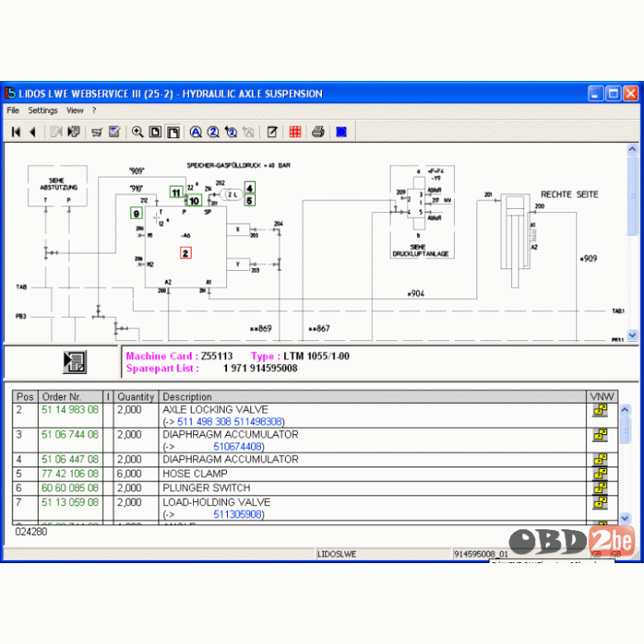The height and width of the screenshot is (644, 644).
Task: Click VNW icon for PLUNGER SWITCH row
Action: coord(600,488)
